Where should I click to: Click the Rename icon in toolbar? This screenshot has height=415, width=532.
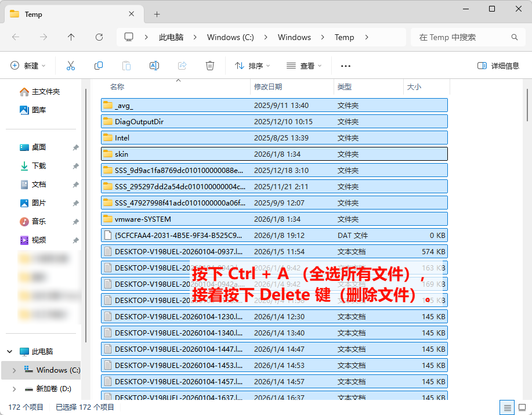154,66
